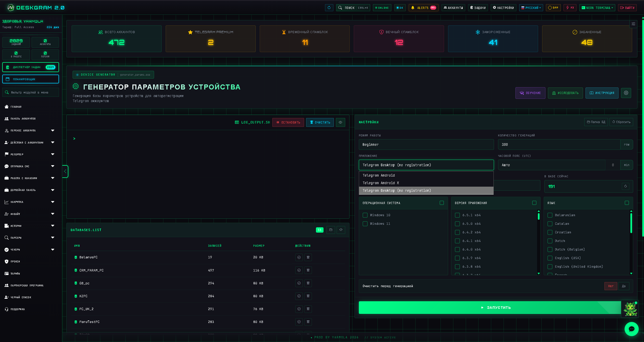
Task: Click trash icon for KZPC row
Action: point(308,296)
